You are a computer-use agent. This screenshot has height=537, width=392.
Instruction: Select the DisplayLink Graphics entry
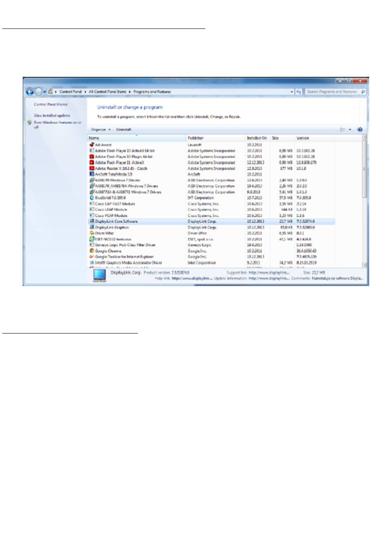[x=211, y=227]
